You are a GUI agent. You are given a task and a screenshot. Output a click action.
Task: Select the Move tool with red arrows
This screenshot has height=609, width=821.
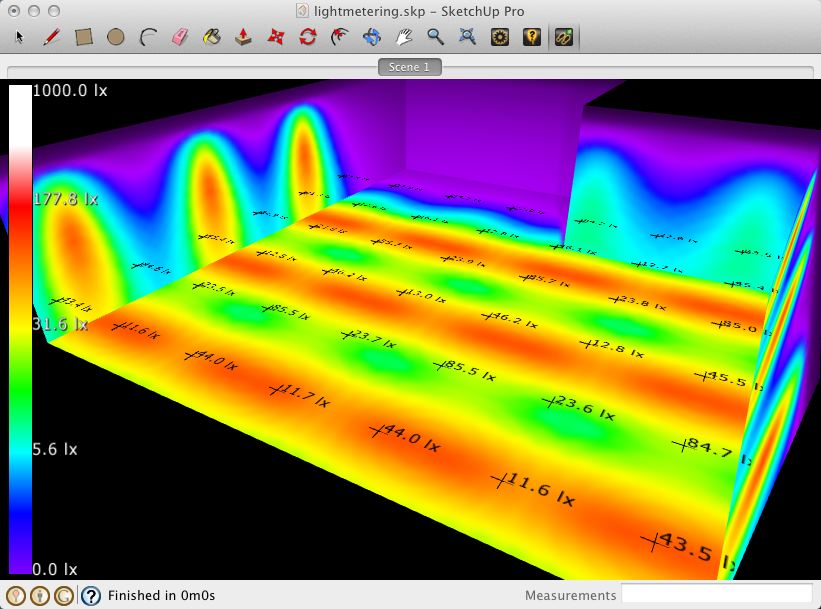click(x=275, y=37)
